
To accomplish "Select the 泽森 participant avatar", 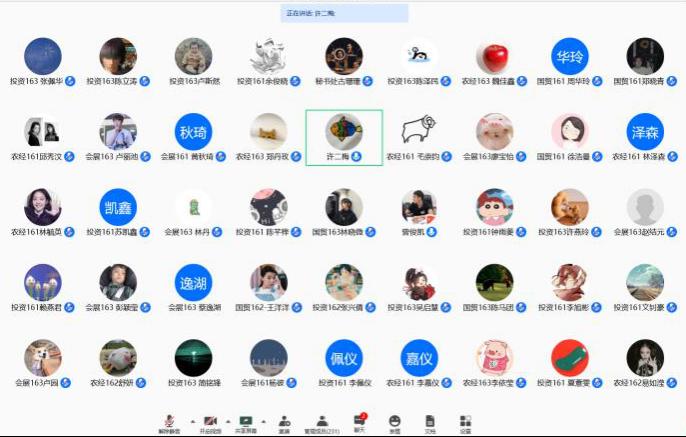I will [645, 131].
